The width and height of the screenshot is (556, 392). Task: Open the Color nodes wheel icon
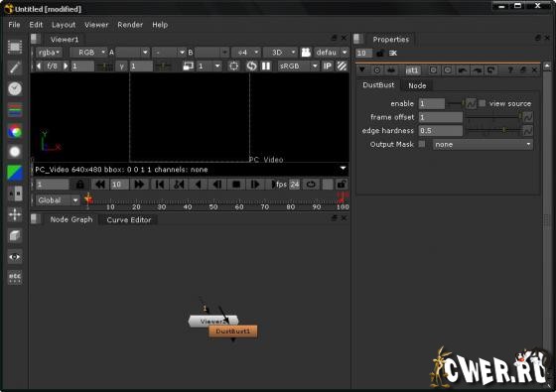point(15,131)
